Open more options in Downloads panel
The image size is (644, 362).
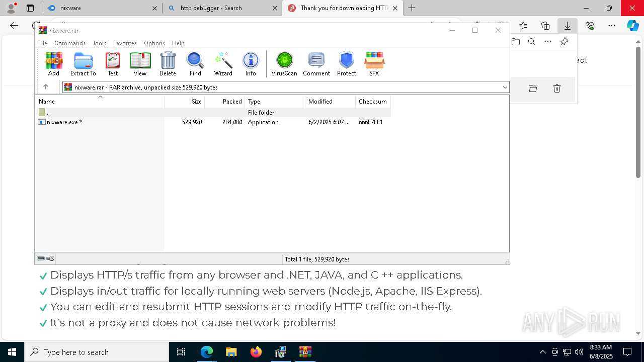(x=548, y=42)
